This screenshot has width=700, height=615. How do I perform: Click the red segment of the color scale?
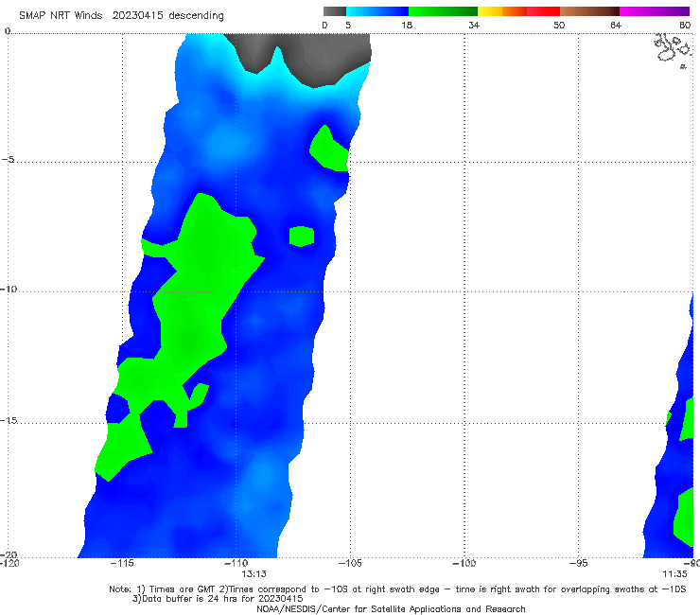click(543, 11)
